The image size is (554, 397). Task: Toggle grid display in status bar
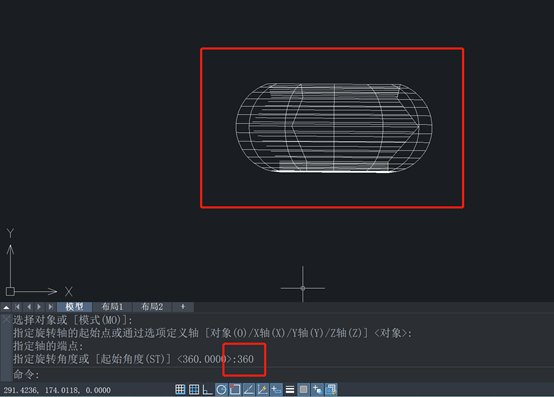point(194,389)
